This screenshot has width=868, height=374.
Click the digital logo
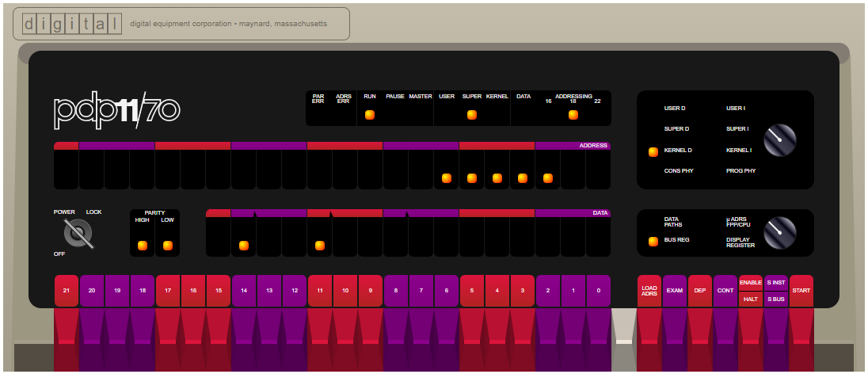click(72, 24)
